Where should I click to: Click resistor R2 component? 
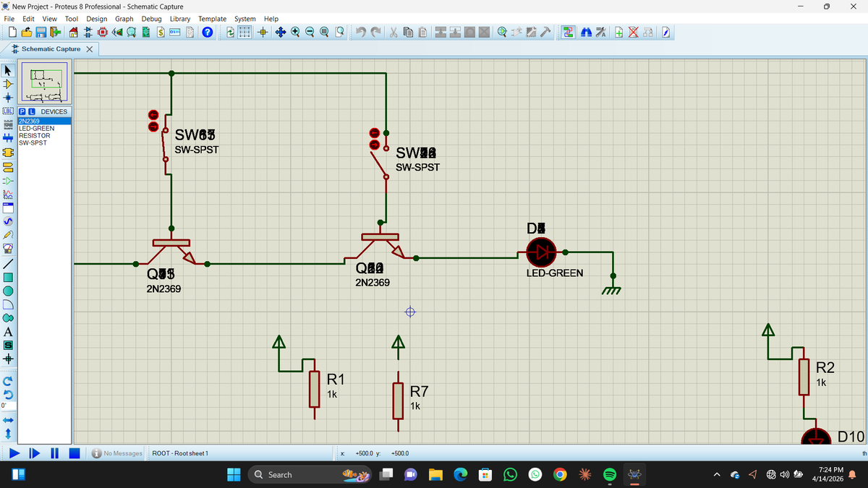pos(804,377)
